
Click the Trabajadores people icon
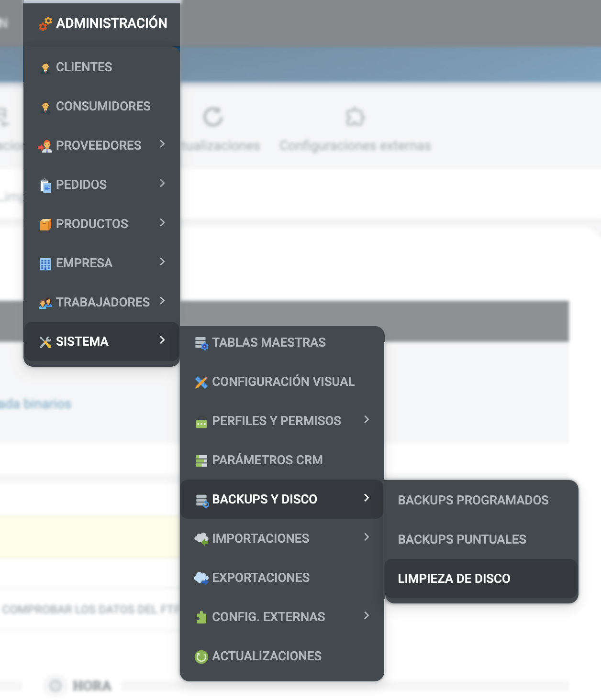coord(45,303)
